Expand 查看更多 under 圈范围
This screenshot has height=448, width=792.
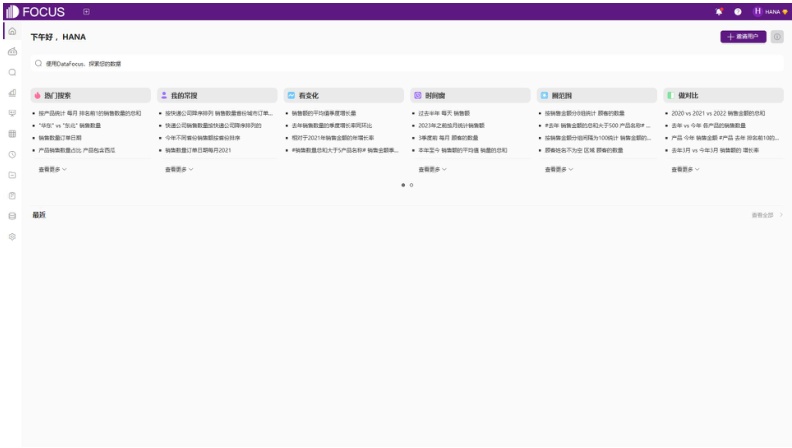pos(559,170)
